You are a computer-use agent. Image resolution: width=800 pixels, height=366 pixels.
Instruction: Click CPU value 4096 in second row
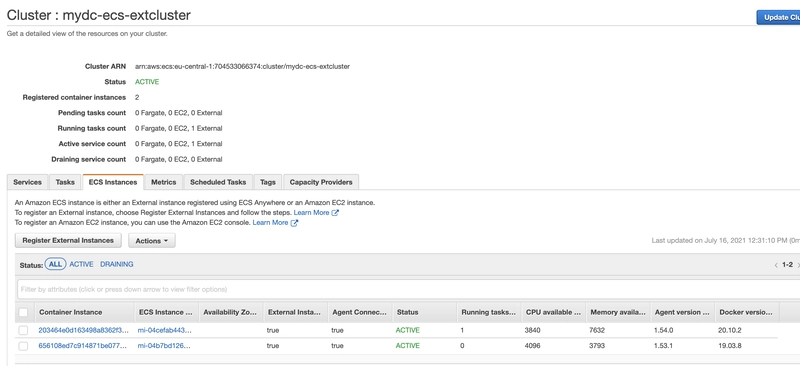point(533,346)
